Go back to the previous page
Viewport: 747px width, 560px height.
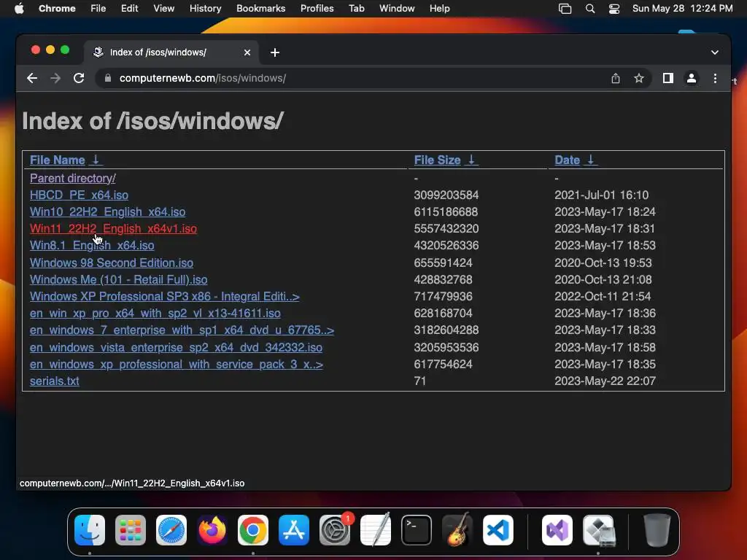point(32,78)
